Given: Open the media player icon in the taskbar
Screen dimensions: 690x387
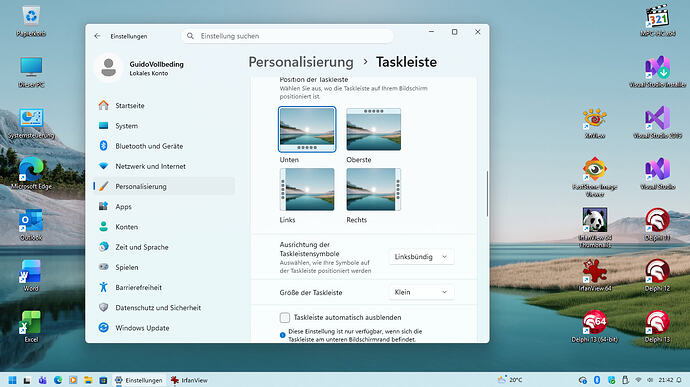Looking at the screenshot, I should point(73,380).
